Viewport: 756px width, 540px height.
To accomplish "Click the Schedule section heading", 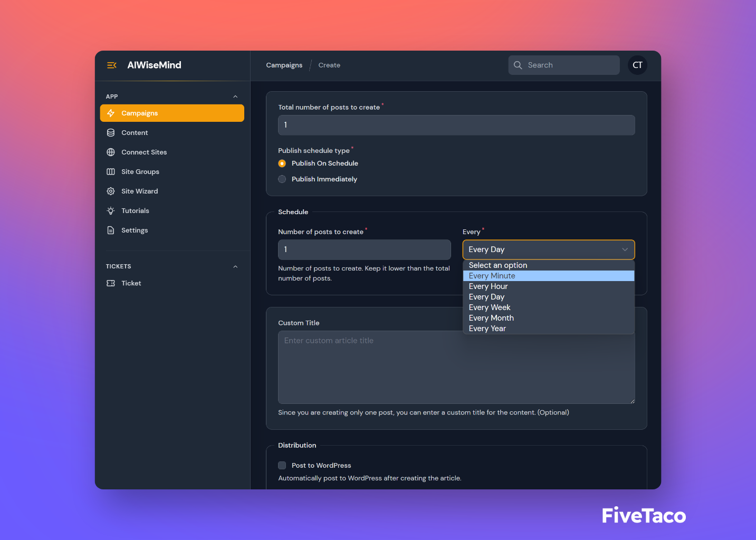I will coord(293,212).
